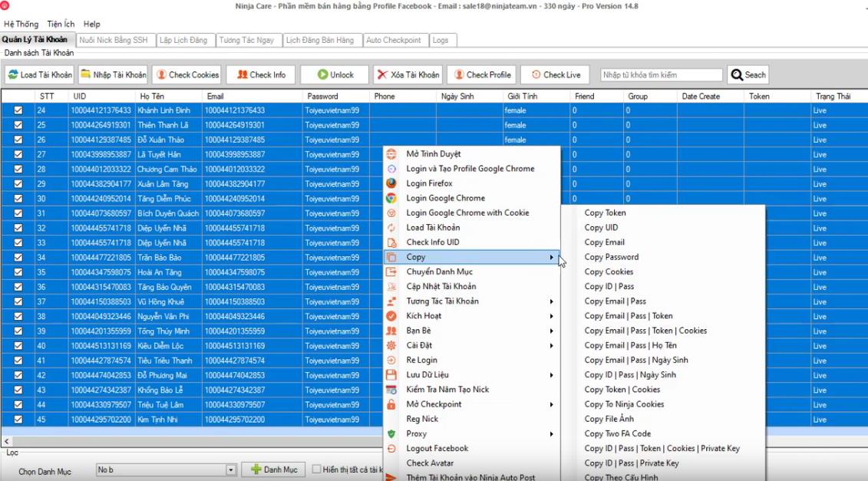Image resolution: width=868 pixels, height=481 pixels.
Task: Click Tương Tác Tài Khoản icon
Action: pos(391,301)
